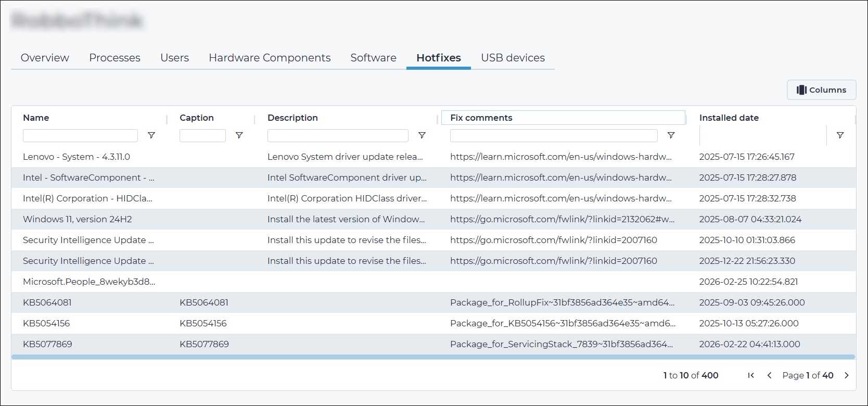Focus the Name filter input field
This screenshot has width=868, height=406.
tap(80, 135)
